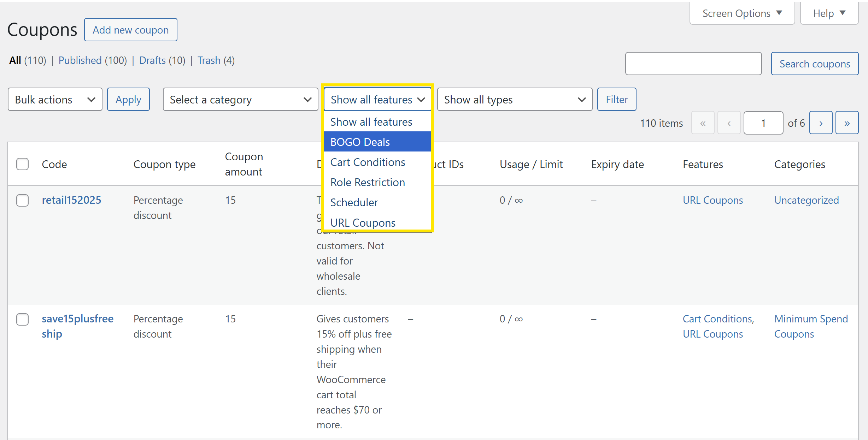Open the Bulk actions dropdown
Screen dimensions: 868x440
click(x=55, y=100)
